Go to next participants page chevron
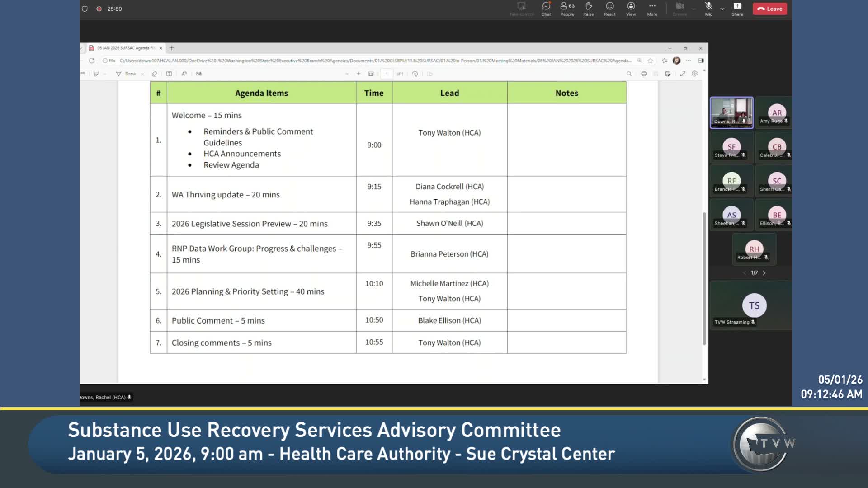Image resolution: width=868 pixels, height=488 pixels. click(x=764, y=273)
